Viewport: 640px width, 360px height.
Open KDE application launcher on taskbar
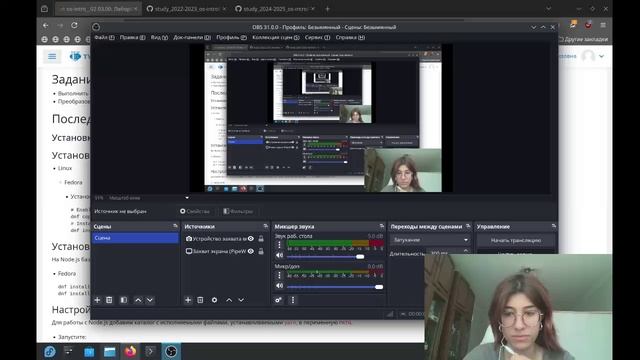click(50, 351)
